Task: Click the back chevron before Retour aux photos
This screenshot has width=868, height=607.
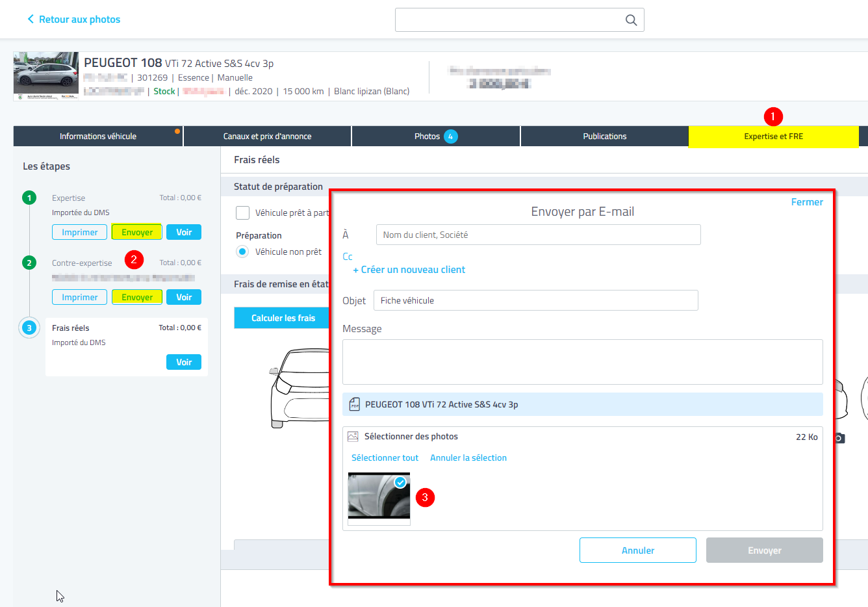Action: click(31, 19)
